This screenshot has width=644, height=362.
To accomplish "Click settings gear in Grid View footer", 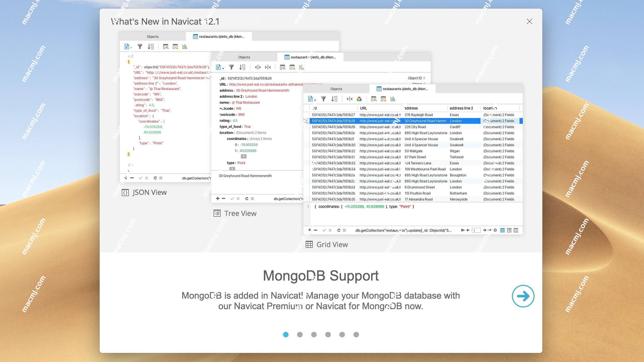I will [x=495, y=230].
